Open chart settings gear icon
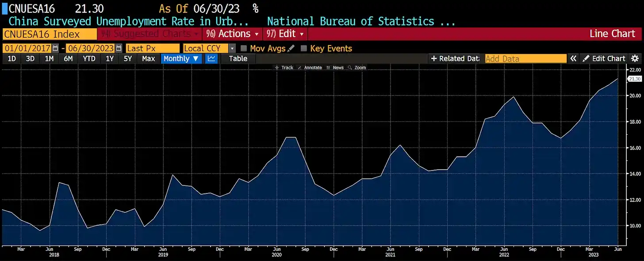 coord(635,59)
